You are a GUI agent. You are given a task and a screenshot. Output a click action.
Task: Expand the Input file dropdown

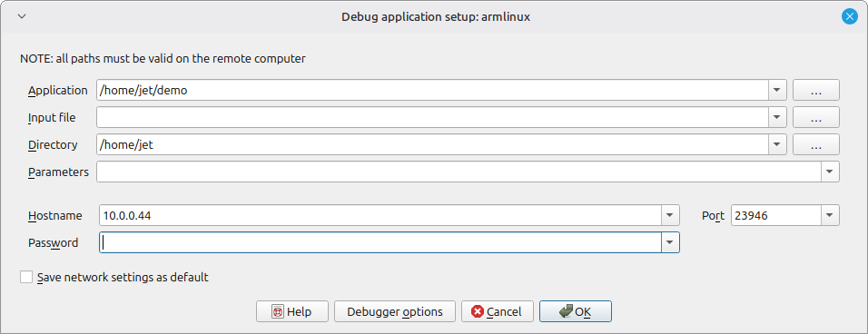[x=777, y=117]
